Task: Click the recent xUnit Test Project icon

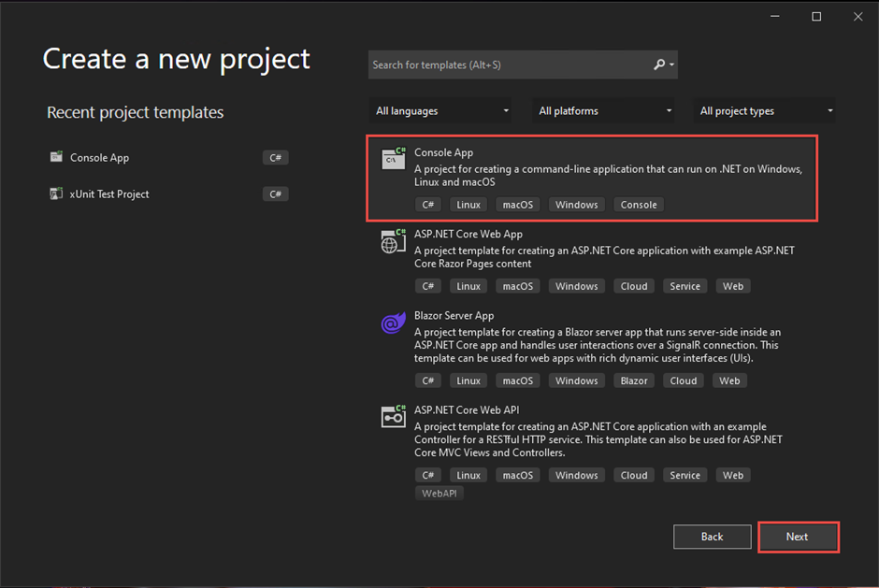Action: 57,194
